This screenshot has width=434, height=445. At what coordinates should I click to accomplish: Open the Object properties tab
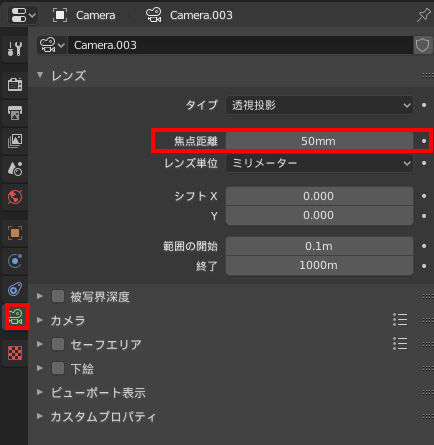tap(15, 233)
